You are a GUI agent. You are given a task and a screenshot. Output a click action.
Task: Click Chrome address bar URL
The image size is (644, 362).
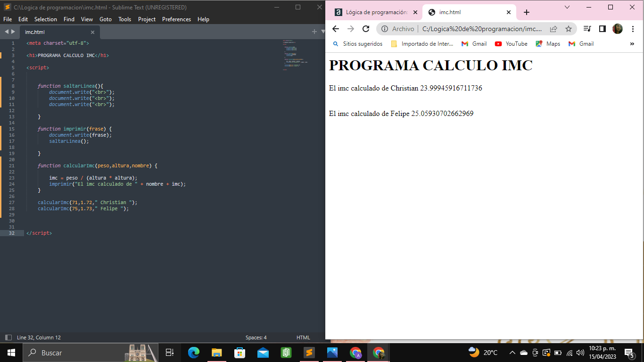click(482, 29)
